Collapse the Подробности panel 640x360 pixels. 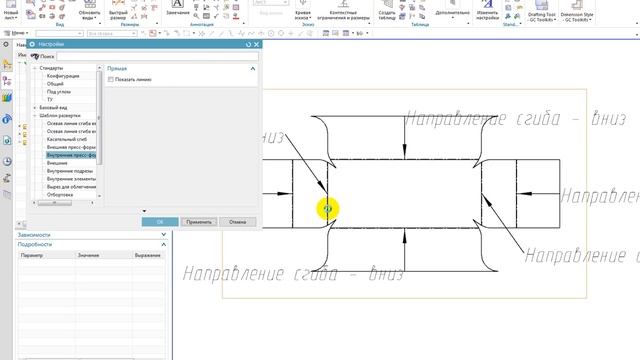164,244
